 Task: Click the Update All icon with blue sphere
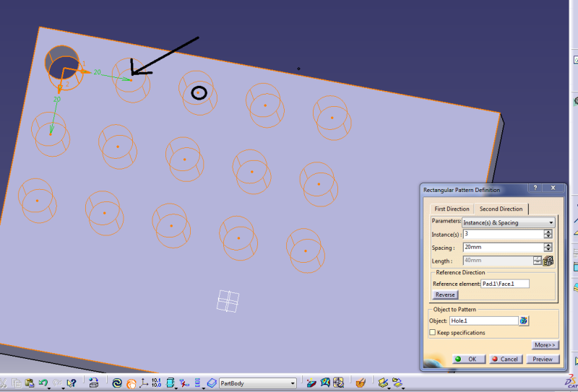click(94, 383)
